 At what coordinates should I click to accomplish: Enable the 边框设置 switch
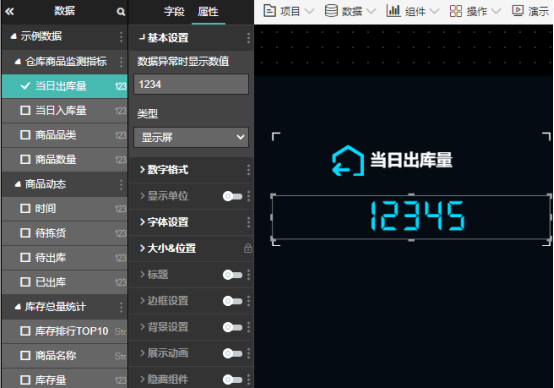click(x=232, y=301)
